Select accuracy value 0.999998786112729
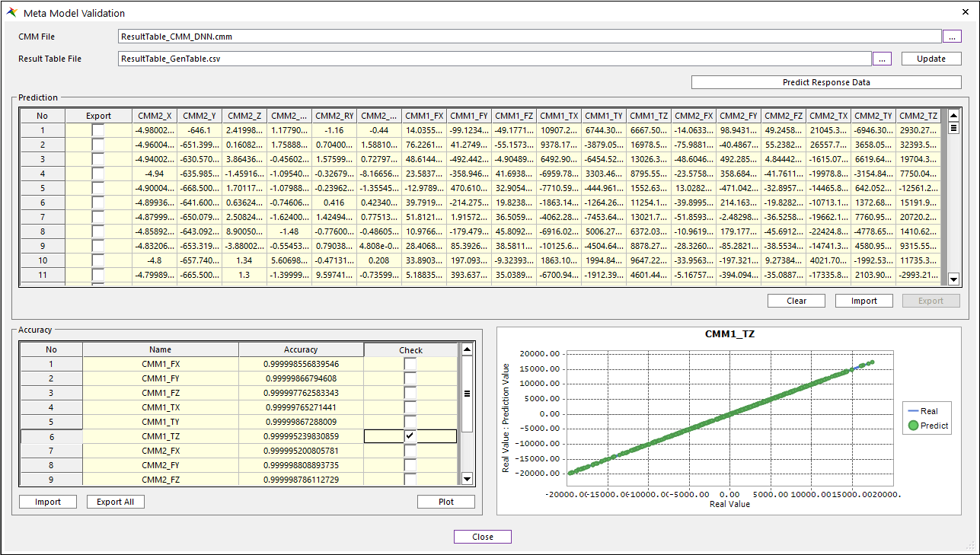This screenshot has width=980, height=555. click(301, 480)
